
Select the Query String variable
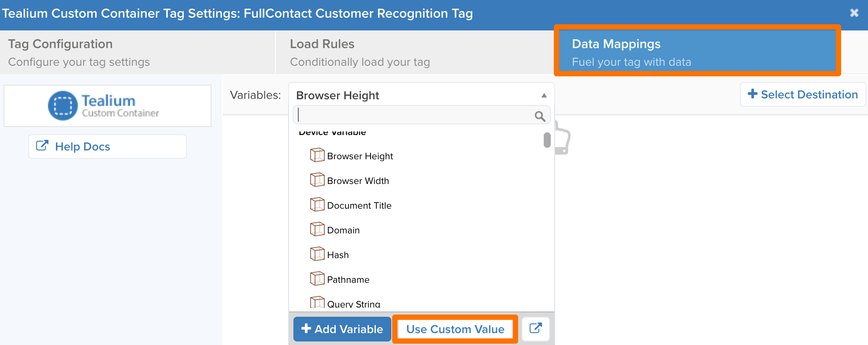tap(353, 304)
